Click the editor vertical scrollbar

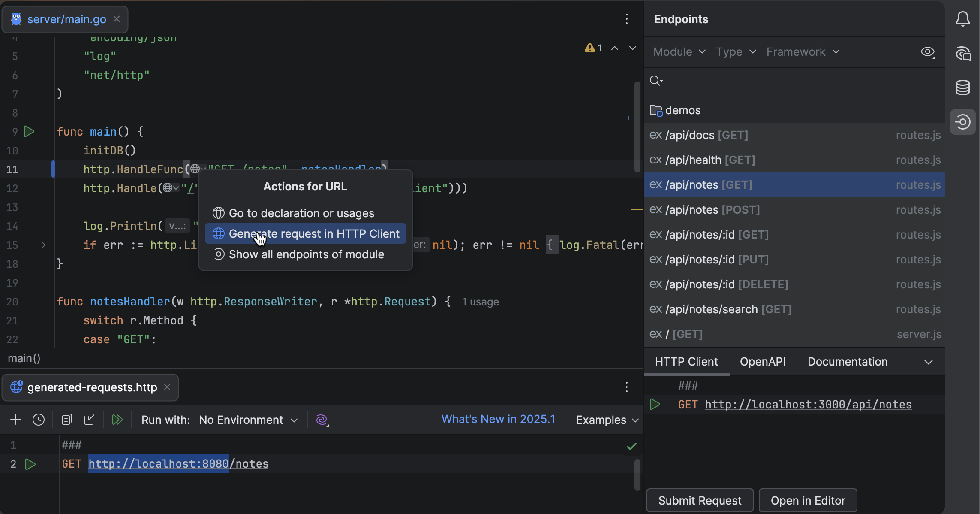coord(637,127)
